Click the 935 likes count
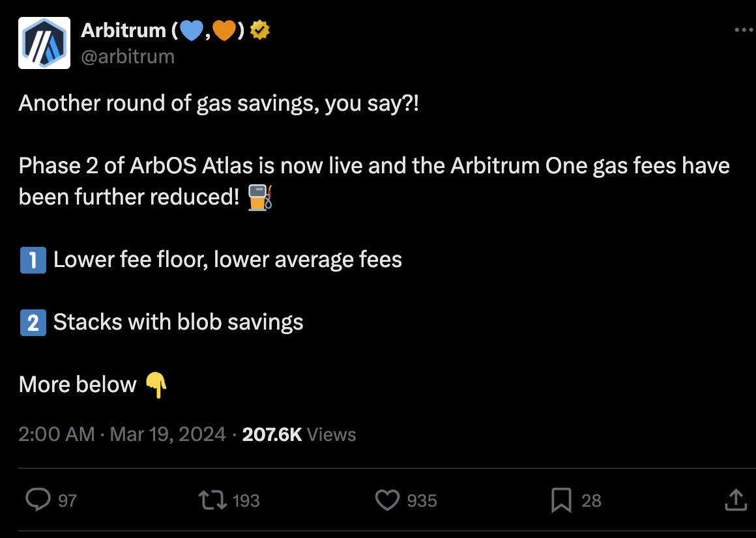Image resolution: width=756 pixels, height=538 pixels. click(x=422, y=501)
